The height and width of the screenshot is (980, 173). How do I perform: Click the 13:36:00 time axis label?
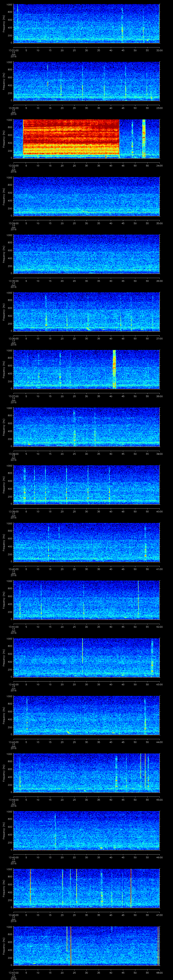point(13,339)
